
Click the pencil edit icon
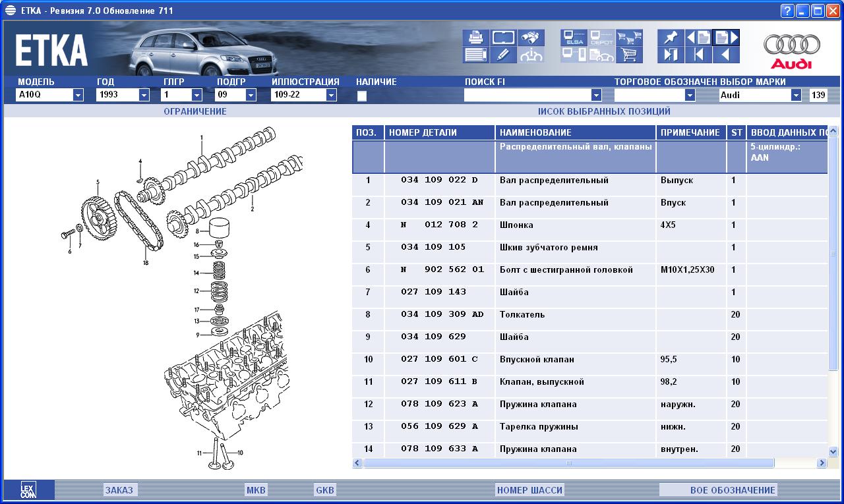[x=503, y=55]
